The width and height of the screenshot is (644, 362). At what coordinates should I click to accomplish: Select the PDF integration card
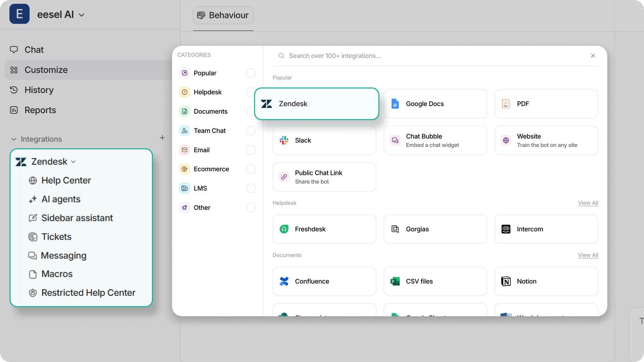coord(546,104)
